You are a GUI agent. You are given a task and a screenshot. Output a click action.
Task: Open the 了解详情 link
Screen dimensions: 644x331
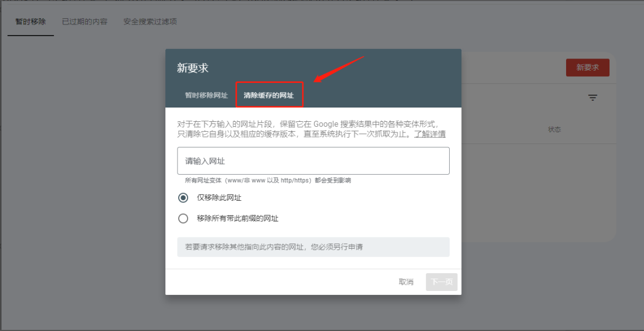(429, 134)
